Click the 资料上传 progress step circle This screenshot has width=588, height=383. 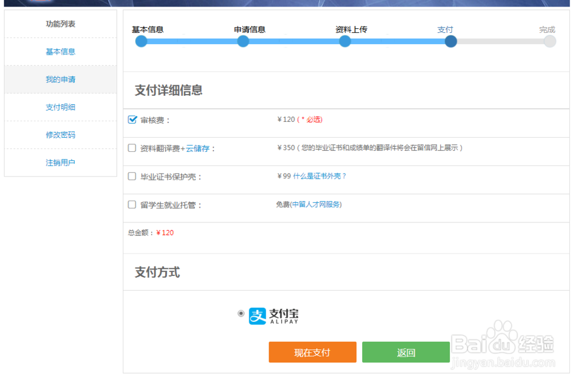click(x=345, y=41)
